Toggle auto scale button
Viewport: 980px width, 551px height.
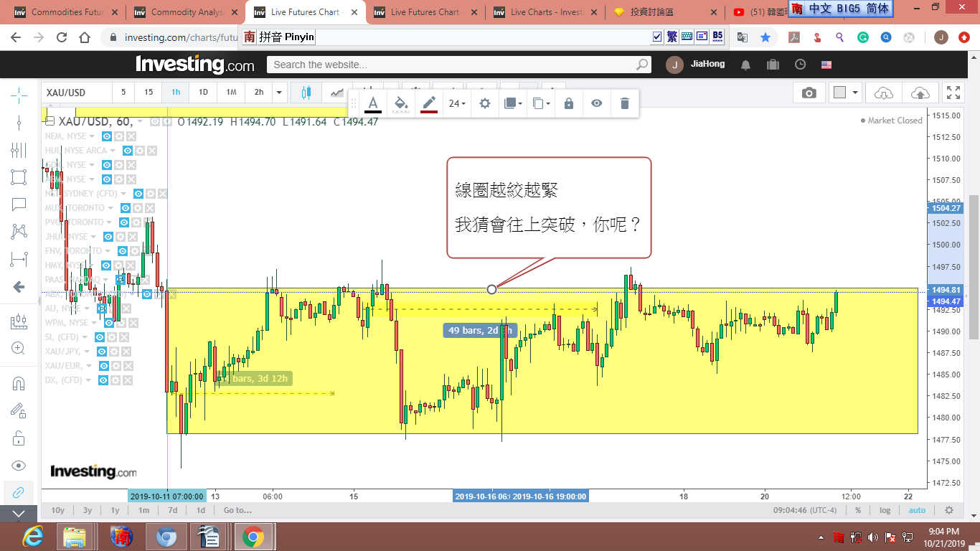(917, 510)
